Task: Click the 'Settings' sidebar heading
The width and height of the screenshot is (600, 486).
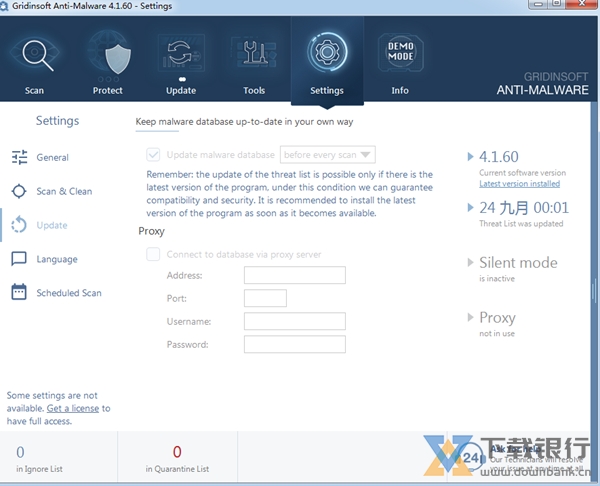Action: click(x=57, y=121)
